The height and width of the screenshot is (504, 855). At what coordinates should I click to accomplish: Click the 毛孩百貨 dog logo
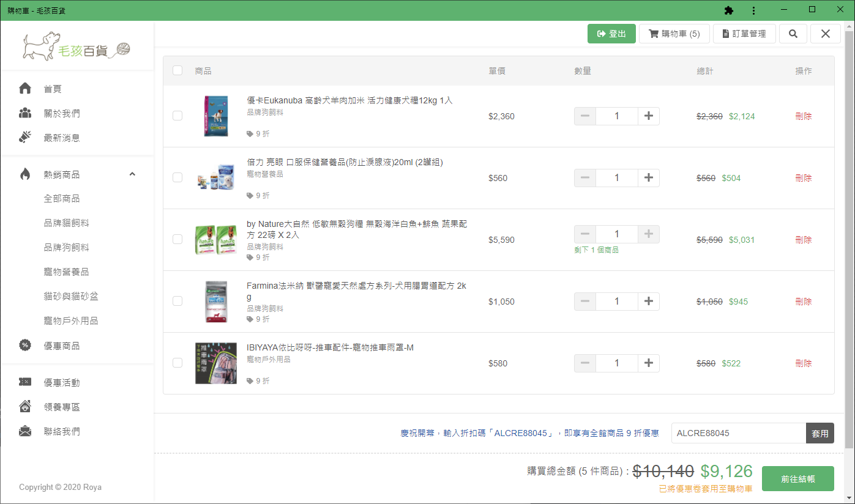pos(77,45)
